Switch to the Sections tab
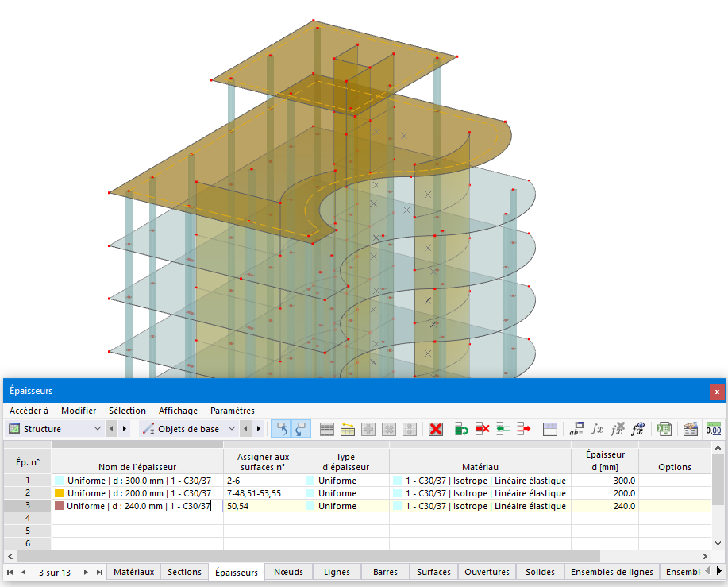This screenshot has width=728, height=587. (x=184, y=572)
